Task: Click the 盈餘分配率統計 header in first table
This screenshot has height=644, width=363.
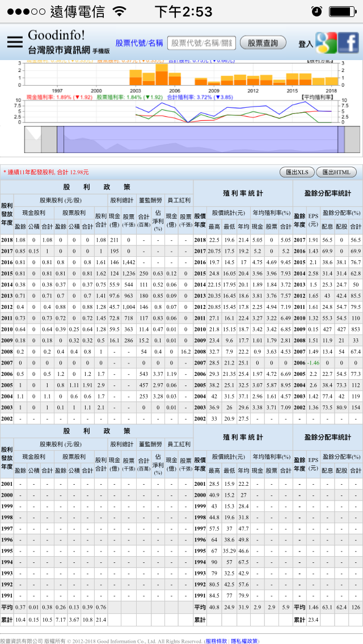Action: (x=328, y=193)
